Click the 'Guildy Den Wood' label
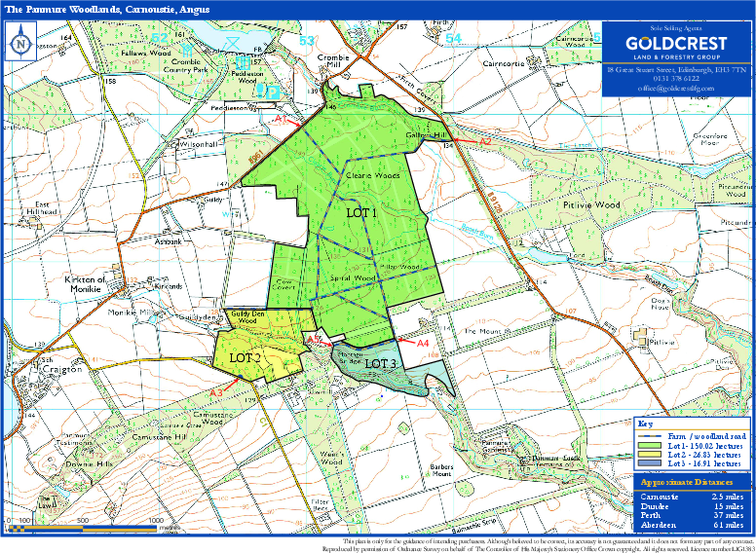 tap(249, 316)
